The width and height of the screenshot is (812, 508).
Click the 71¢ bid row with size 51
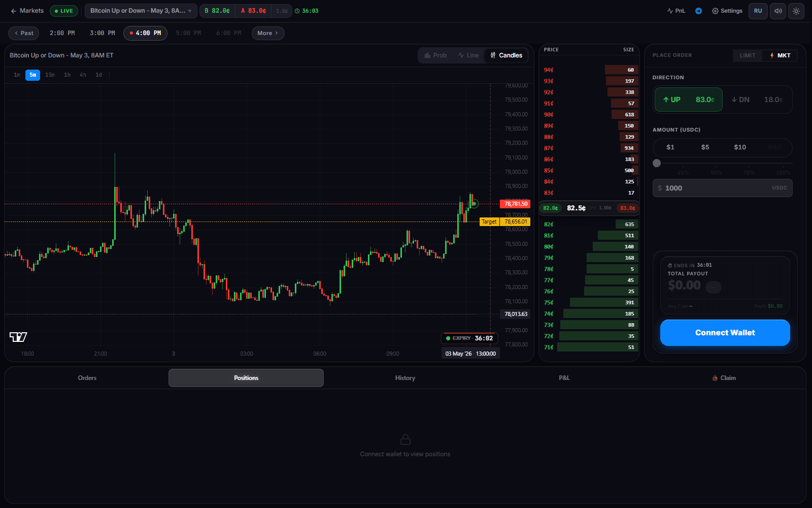click(589, 347)
